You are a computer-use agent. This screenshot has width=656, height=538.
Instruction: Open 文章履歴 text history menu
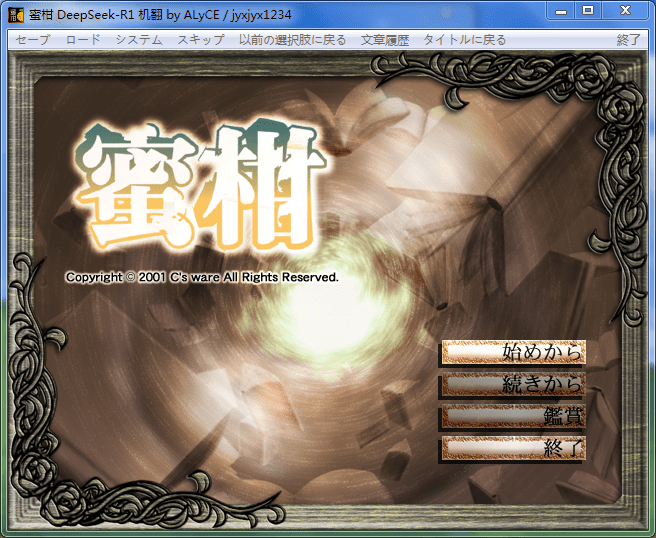pyautogui.click(x=385, y=40)
